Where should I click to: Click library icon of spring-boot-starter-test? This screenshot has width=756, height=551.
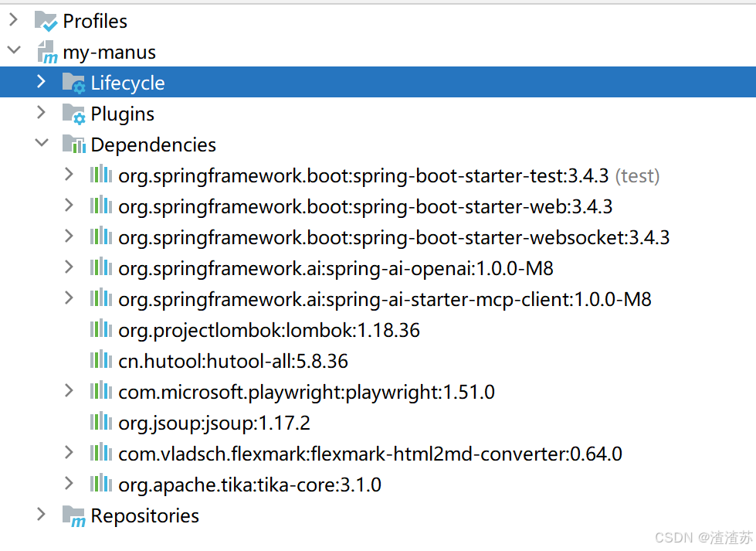100,174
